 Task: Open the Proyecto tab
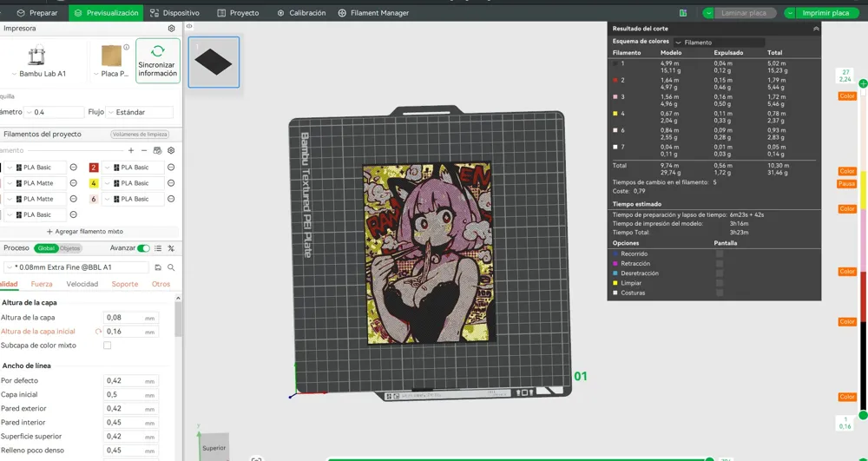point(238,13)
